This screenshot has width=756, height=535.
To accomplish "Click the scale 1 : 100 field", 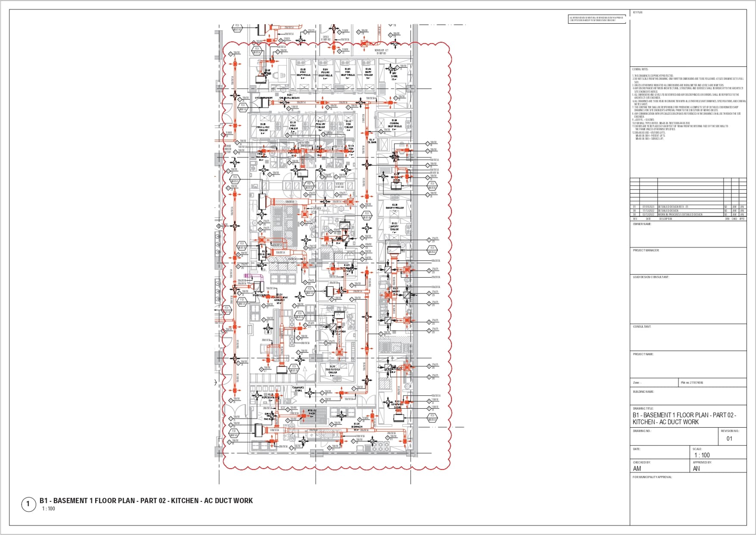I will click(702, 455).
